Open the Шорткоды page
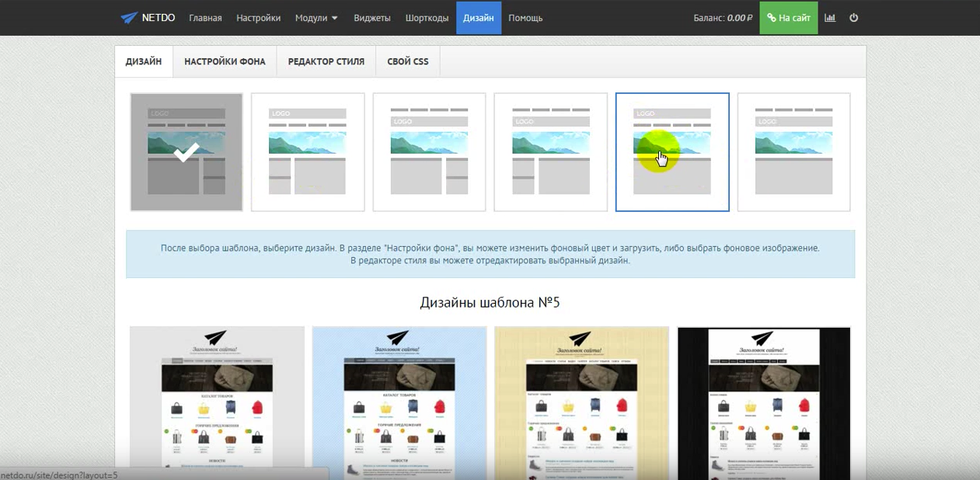The height and width of the screenshot is (480, 980). pos(427,18)
